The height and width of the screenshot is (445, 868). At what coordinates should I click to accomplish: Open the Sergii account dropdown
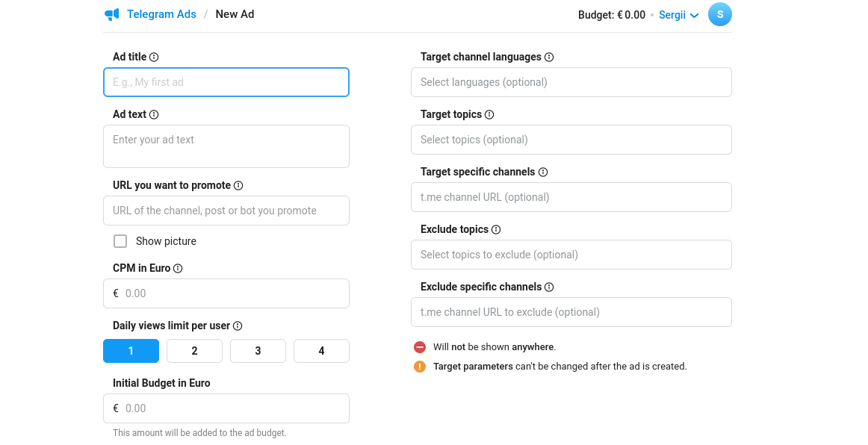pyautogui.click(x=678, y=15)
